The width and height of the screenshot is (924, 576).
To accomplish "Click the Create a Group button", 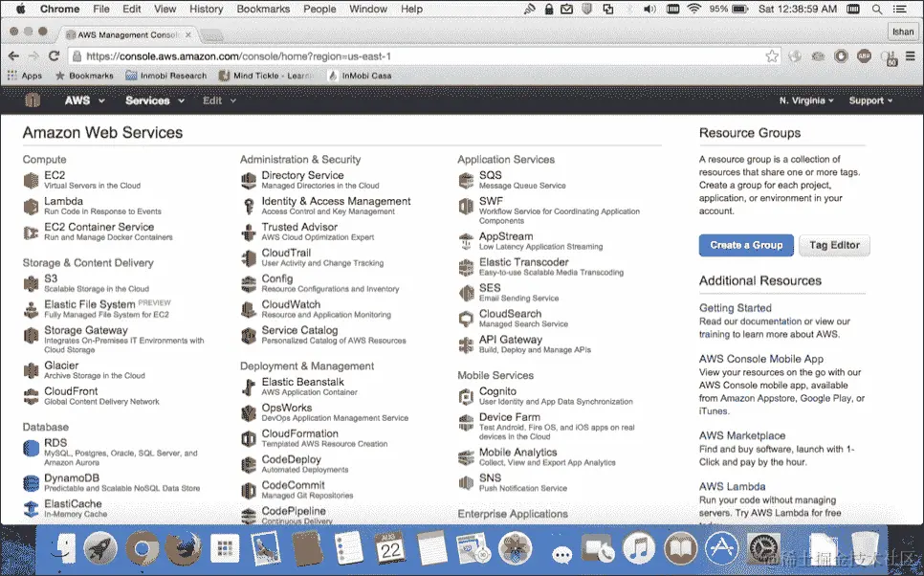I will pyautogui.click(x=746, y=245).
